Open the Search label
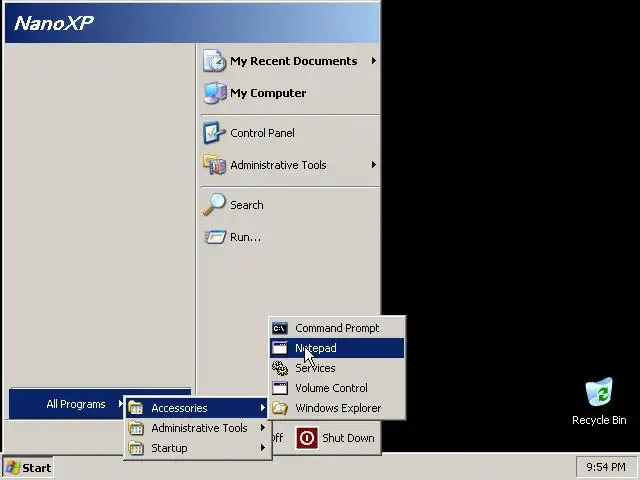Image resolution: width=640 pixels, height=480 pixels. point(247,205)
